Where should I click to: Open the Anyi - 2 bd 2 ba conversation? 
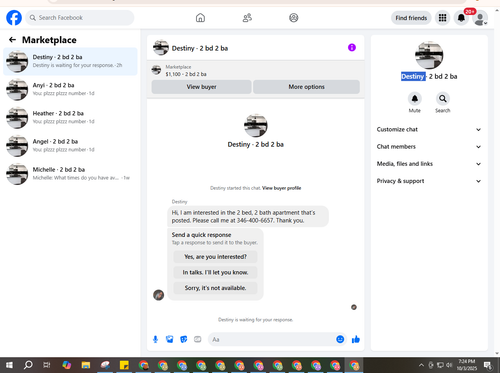point(70,89)
